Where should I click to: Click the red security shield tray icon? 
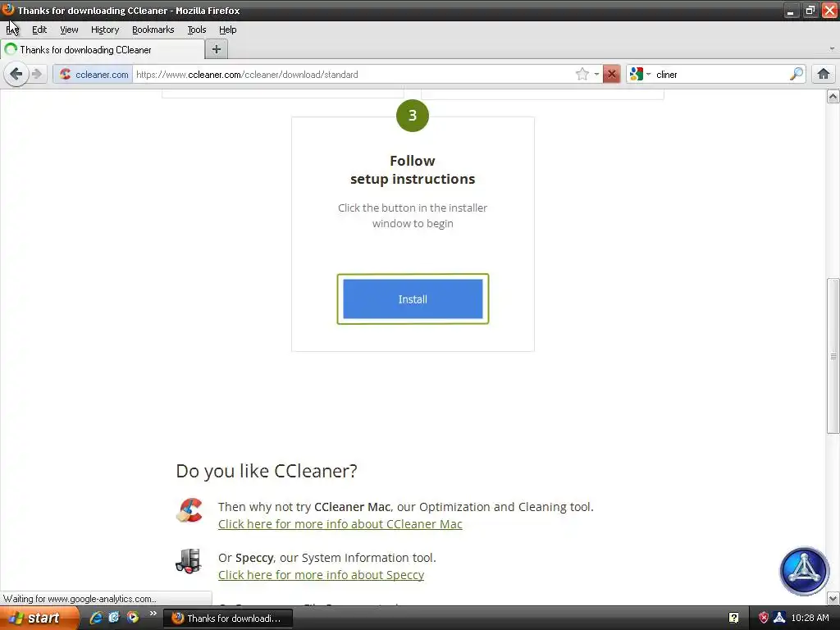pos(764,619)
